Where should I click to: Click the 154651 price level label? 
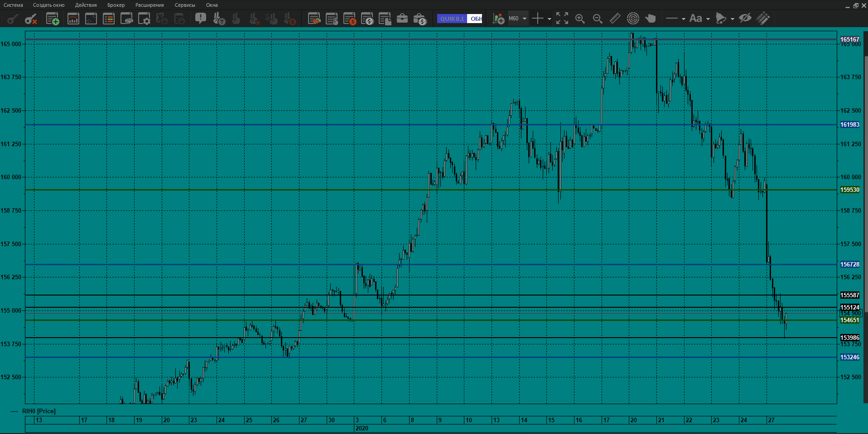tap(850, 320)
